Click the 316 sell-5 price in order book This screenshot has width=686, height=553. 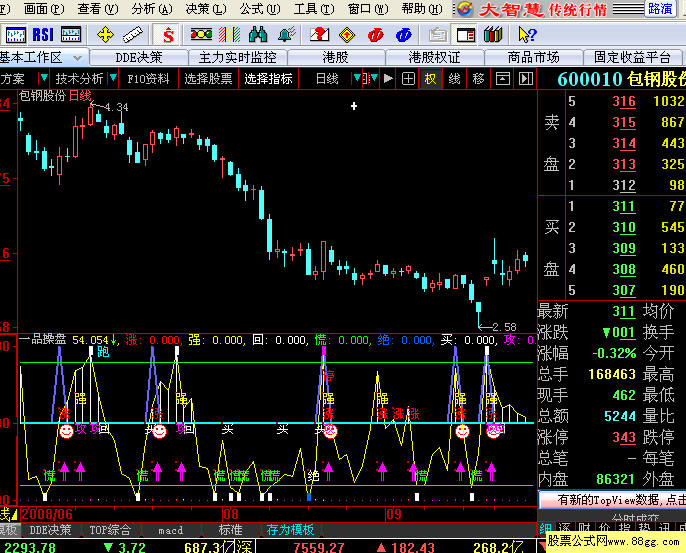[x=624, y=102]
